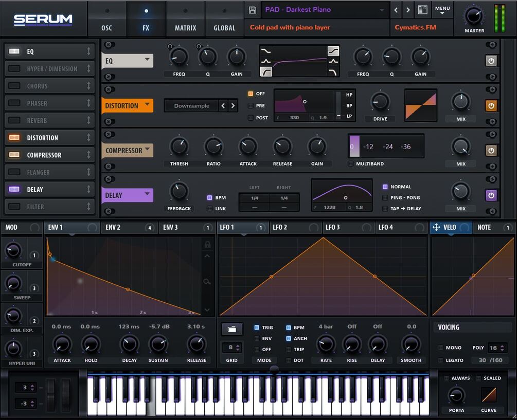Enable Reverb in the FX rack list

click(14, 120)
